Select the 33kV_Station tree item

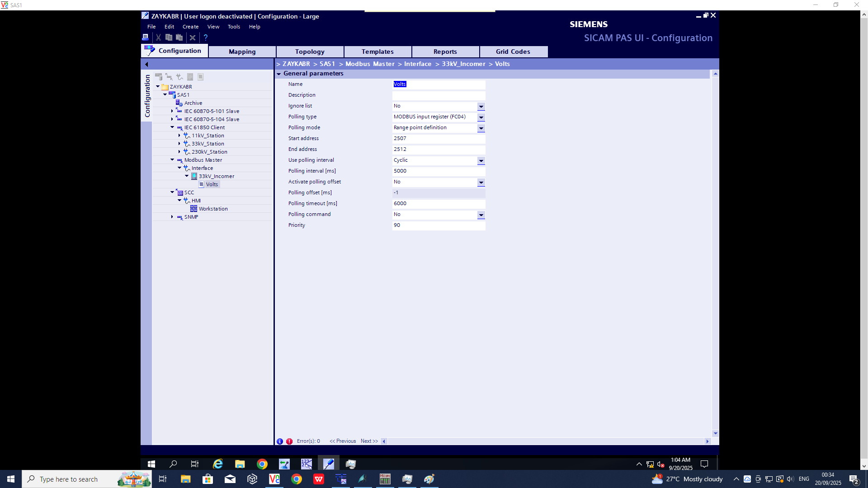pos(208,144)
